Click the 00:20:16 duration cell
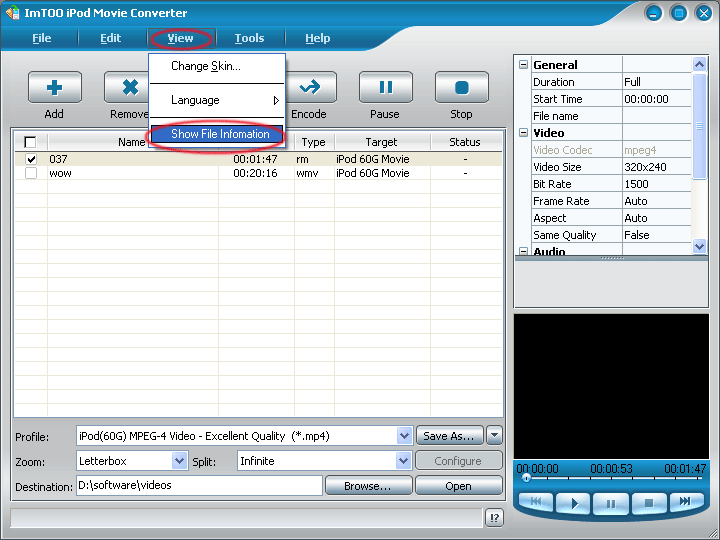This screenshot has width=720, height=540. [x=255, y=173]
